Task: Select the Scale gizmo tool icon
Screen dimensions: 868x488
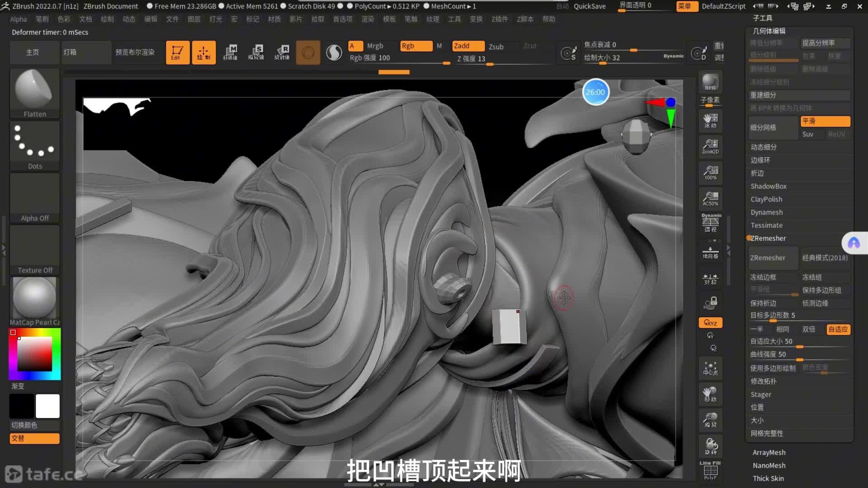Action: point(256,52)
